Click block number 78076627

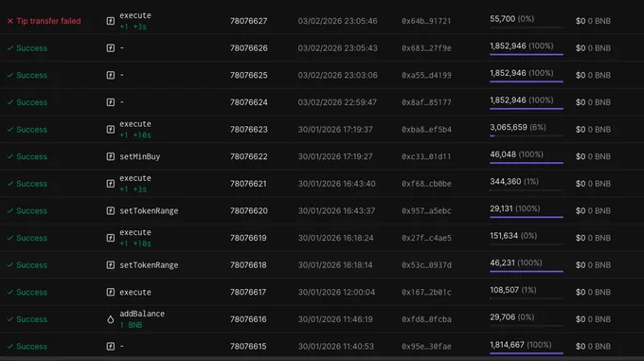click(248, 21)
